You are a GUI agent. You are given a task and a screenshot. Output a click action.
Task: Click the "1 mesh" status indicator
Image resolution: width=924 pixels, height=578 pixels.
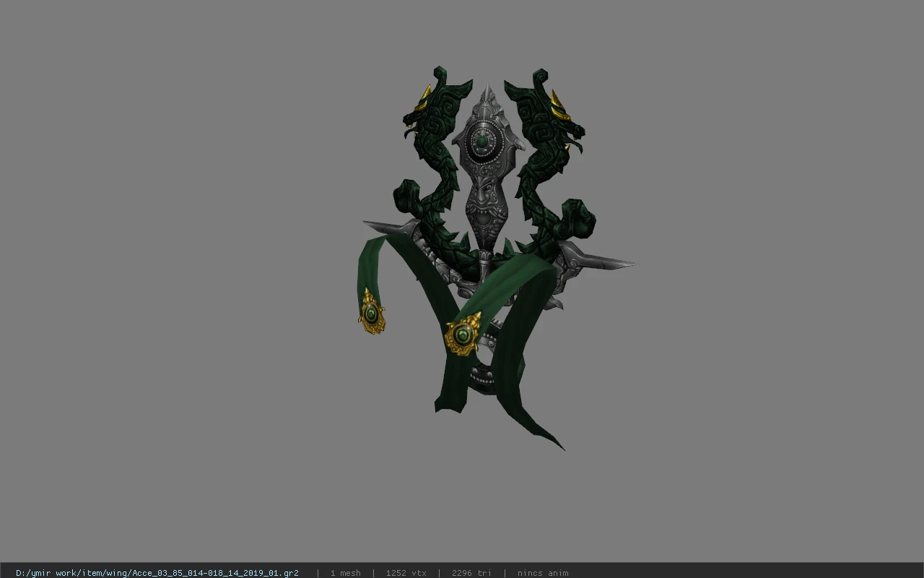345,573
